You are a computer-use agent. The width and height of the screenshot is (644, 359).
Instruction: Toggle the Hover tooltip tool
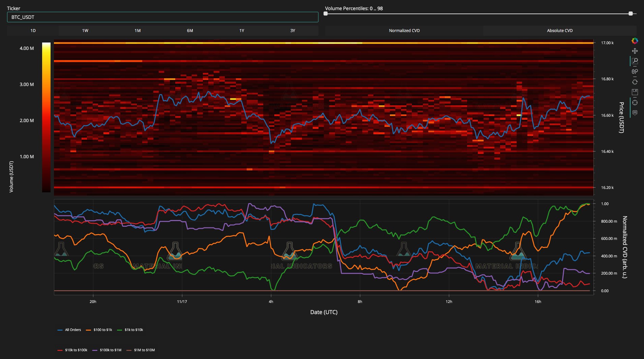(635, 113)
